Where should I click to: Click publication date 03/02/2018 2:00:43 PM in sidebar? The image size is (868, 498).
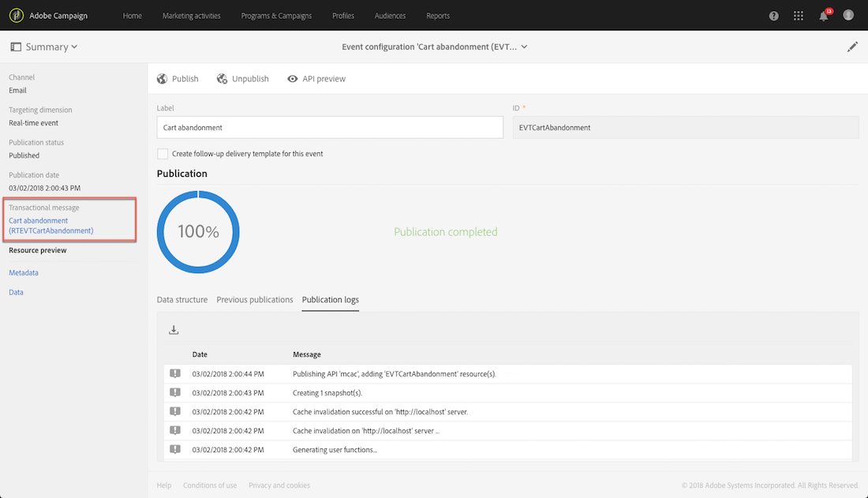44,189
